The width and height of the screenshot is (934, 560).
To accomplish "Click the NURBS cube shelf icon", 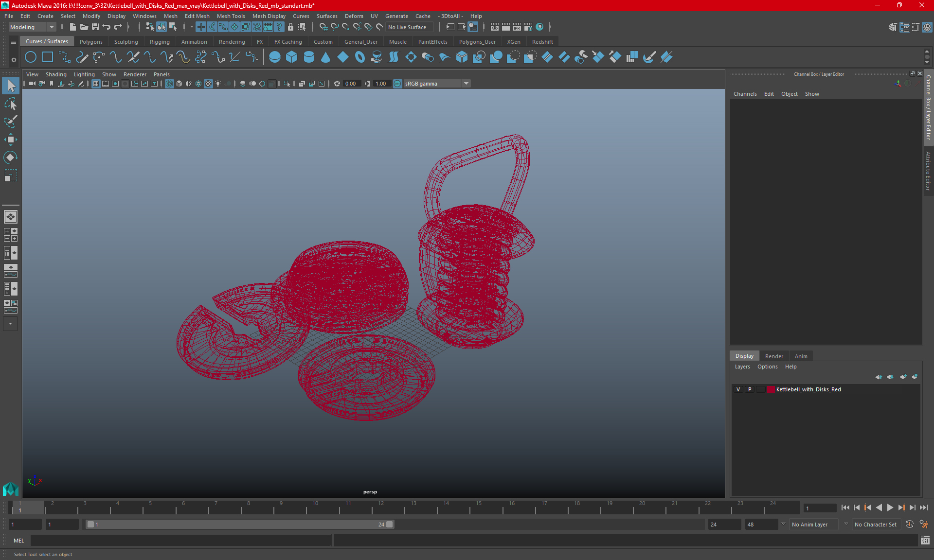I will tap(292, 57).
